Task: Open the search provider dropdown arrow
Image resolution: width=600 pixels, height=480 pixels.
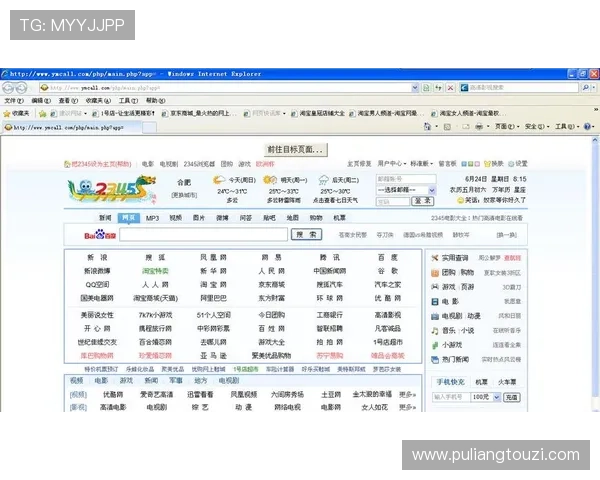Action: (x=593, y=88)
